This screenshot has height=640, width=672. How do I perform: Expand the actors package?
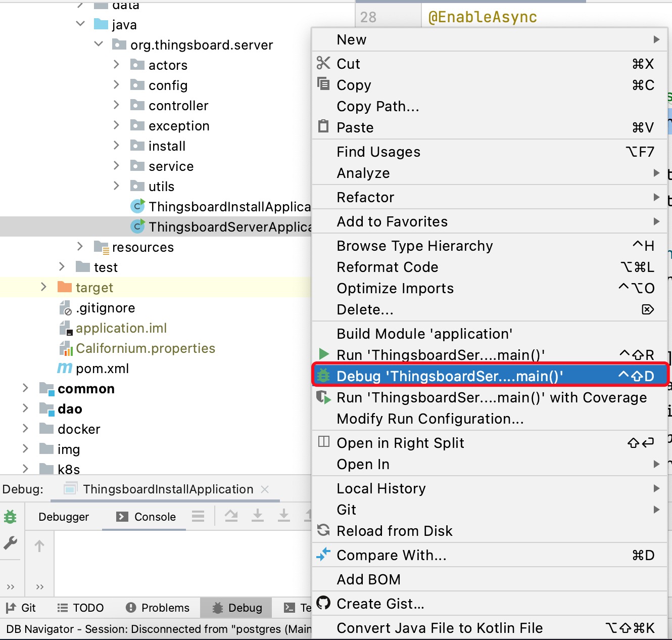[x=117, y=64]
